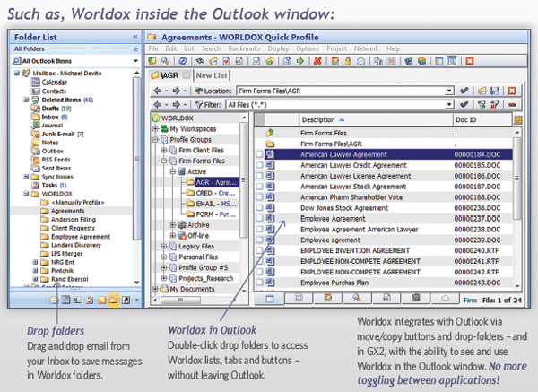Click the Outlook Shortcuts icon in navigation strip
The width and height of the screenshot is (538, 392).
point(126,300)
